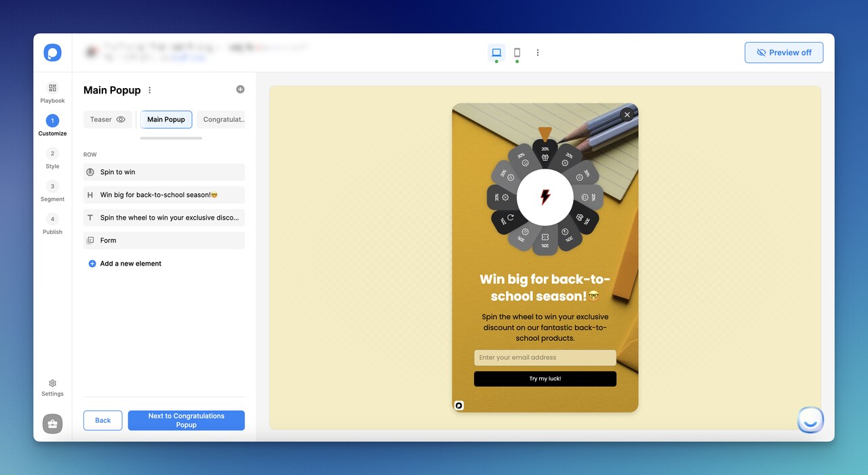Click the popup headline Win big text
The image size is (868, 475).
[545, 287]
